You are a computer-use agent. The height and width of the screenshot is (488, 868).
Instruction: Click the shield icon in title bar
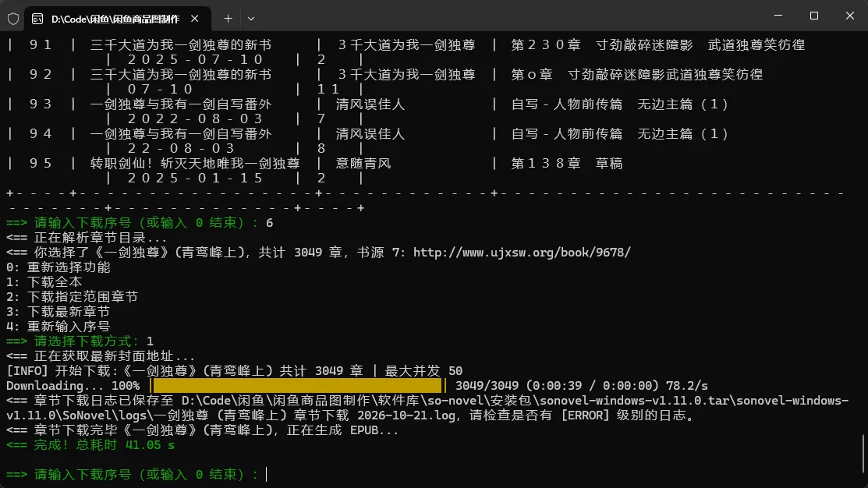13,19
